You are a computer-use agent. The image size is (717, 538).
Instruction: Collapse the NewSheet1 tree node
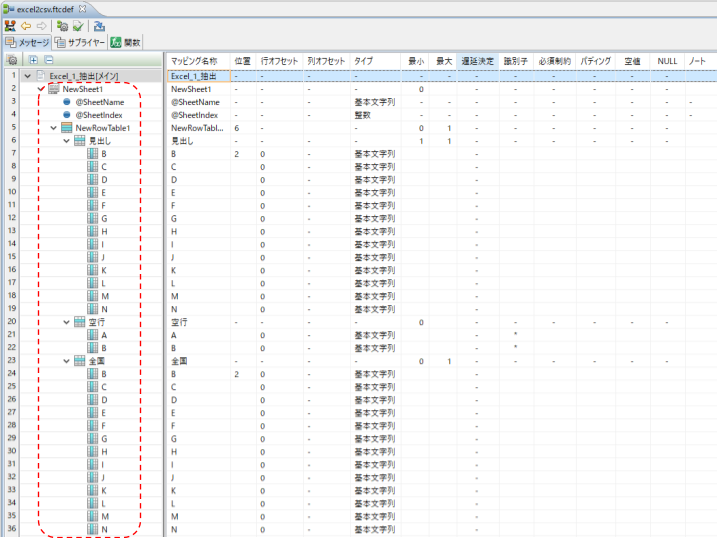pyautogui.click(x=41, y=89)
